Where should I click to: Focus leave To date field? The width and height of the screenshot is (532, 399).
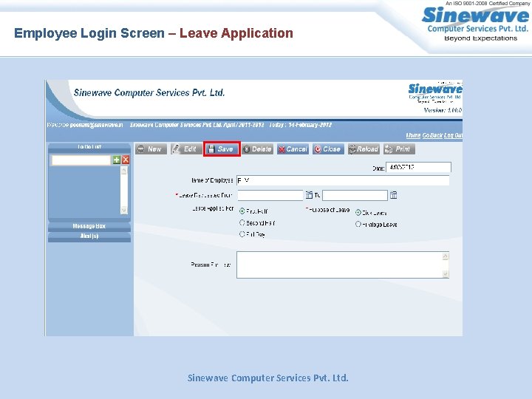coord(355,195)
